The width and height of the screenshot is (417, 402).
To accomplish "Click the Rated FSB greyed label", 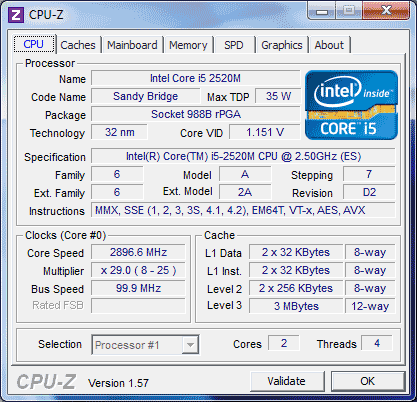I will (x=58, y=305).
